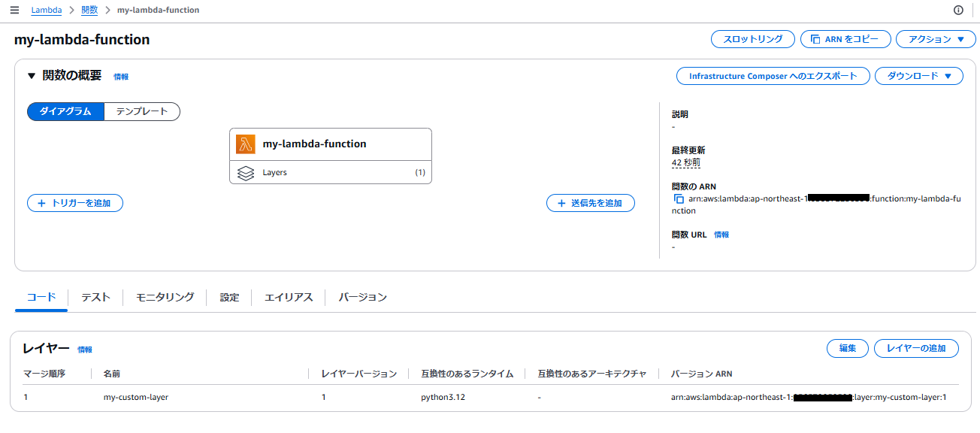This screenshot has width=980, height=433.
Task: Switch to the テンプレート view
Action: [142, 111]
